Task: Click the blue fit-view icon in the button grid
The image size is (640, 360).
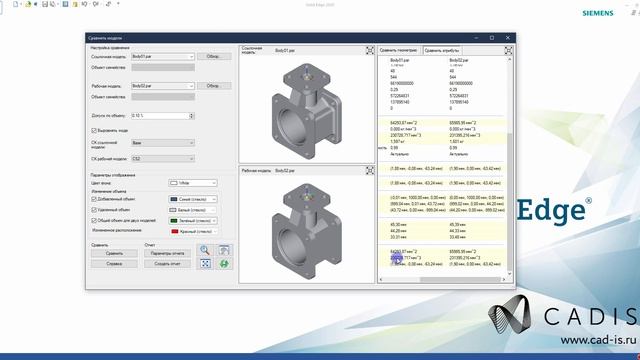Action: pyautogui.click(x=205, y=264)
